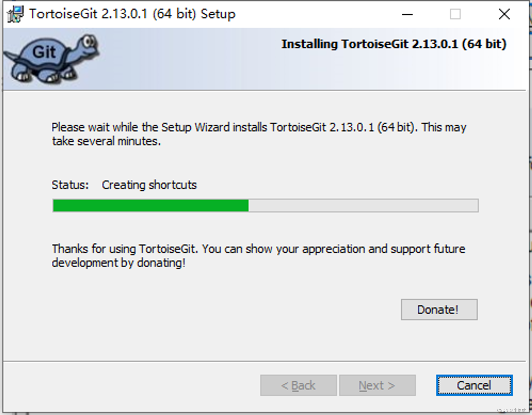Screen dimensions: 532x415
Task: Click the bold Installing TortoiseGit header title
Action: click(x=394, y=44)
